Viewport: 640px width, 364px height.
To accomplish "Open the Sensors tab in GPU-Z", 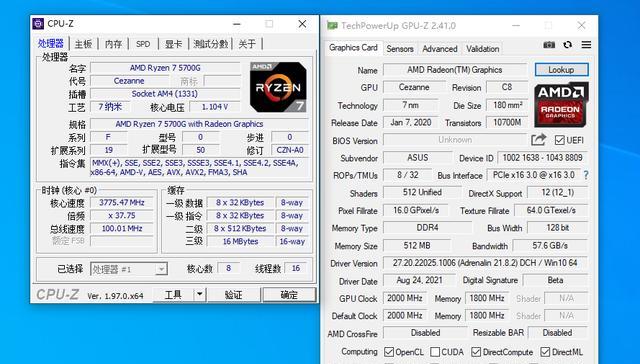I will click(400, 49).
